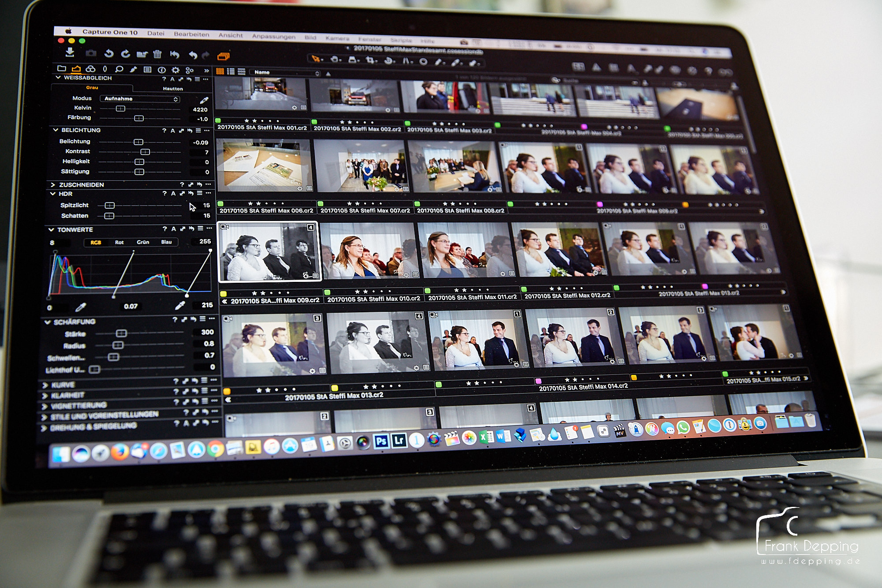Collapse the WEISSABGLEICH panel

pyautogui.click(x=58, y=77)
